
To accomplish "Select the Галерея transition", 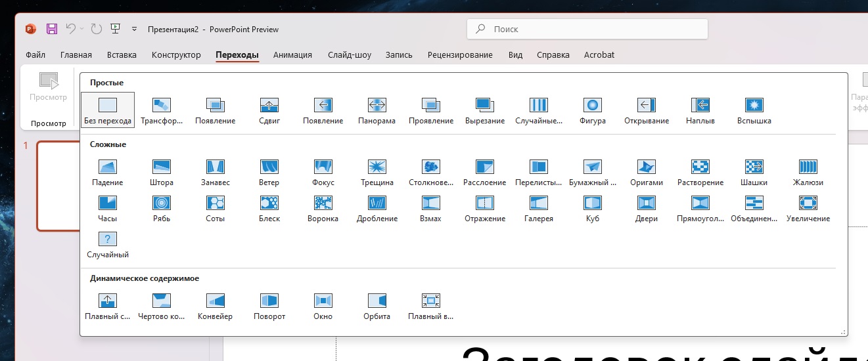I will tap(539, 207).
